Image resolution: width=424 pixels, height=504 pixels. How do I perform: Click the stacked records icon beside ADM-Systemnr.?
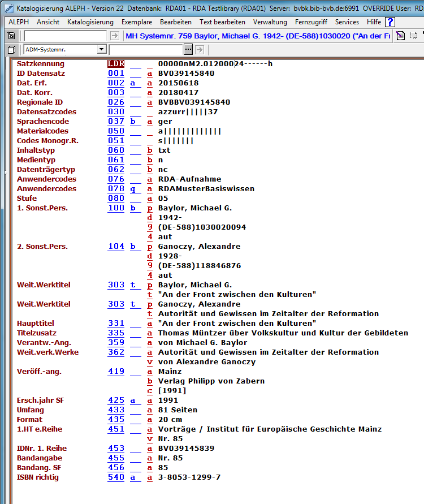tap(11, 49)
